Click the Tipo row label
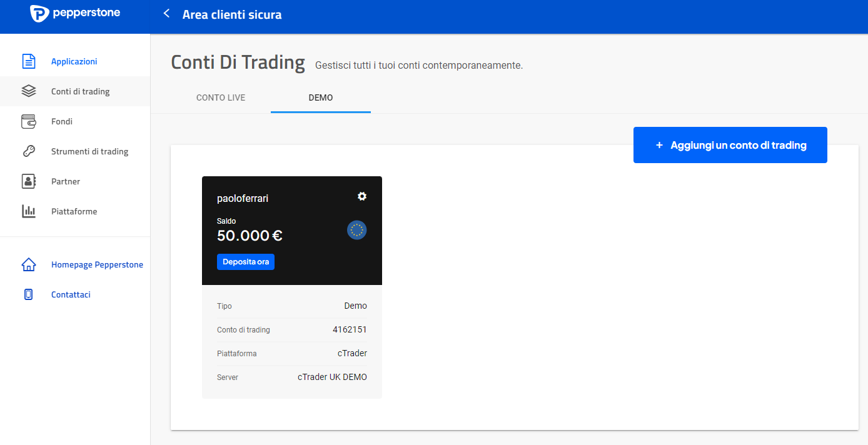The width and height of the screenshot is (868, 445). [x=225, y=306]
